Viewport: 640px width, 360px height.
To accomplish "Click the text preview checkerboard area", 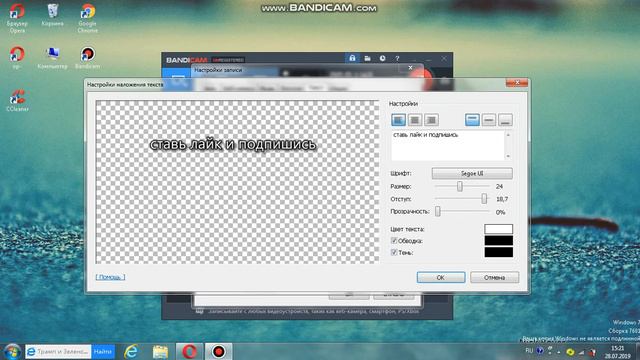I will pyautogui.click(x=237, y=182).
